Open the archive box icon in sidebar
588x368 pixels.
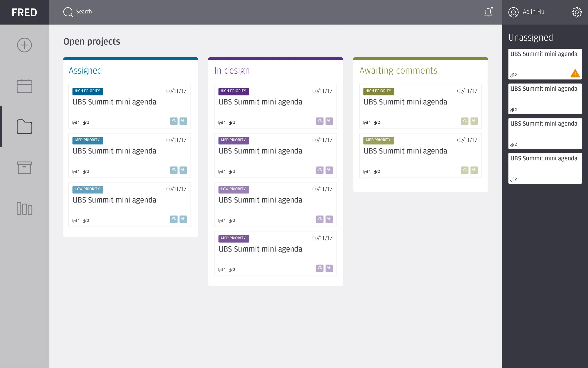(x=24, y=168)
